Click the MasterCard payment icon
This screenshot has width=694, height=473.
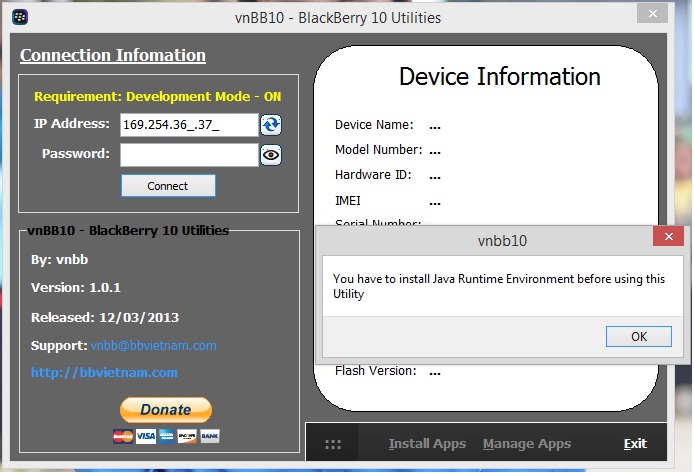tap(123, 436)
